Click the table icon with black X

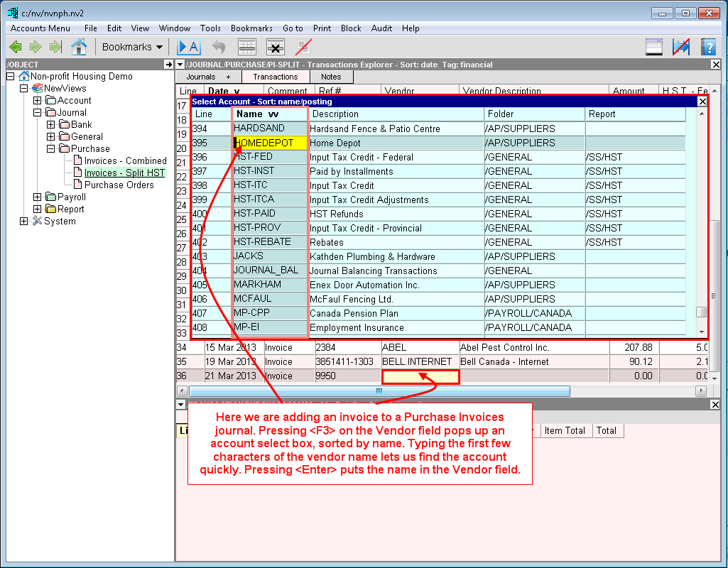point(276,47)
